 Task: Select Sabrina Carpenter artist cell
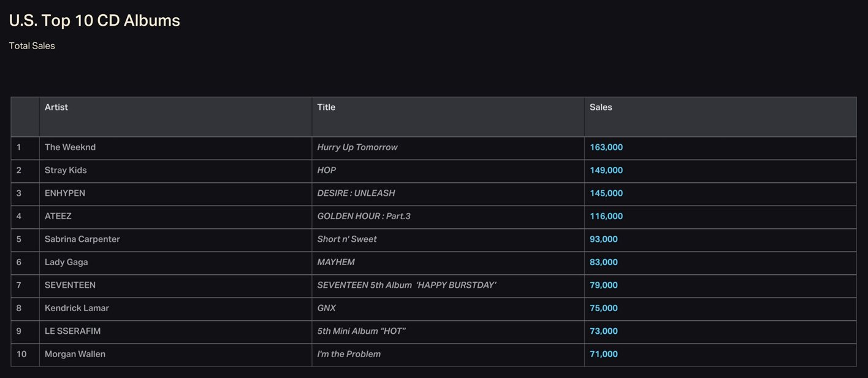175,240
